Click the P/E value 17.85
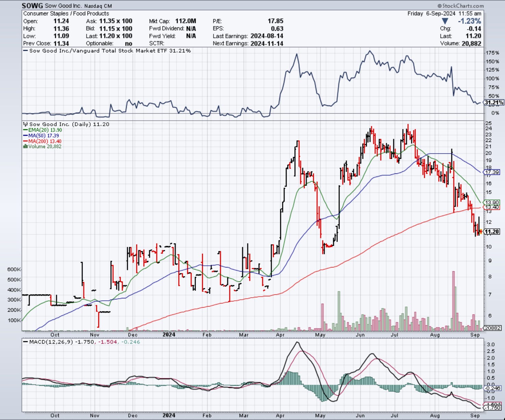The image size is (505, 420). click(x=275, y=21)
